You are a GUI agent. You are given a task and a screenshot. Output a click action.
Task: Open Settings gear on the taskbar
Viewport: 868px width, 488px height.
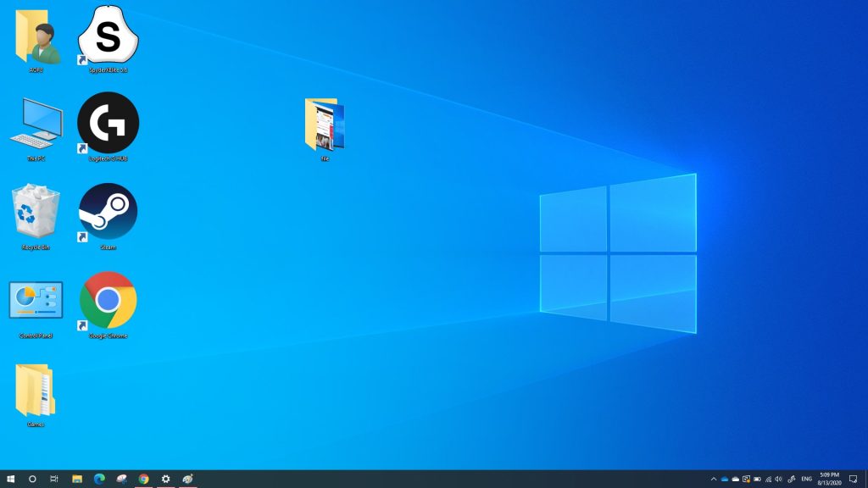coord(165,480)
